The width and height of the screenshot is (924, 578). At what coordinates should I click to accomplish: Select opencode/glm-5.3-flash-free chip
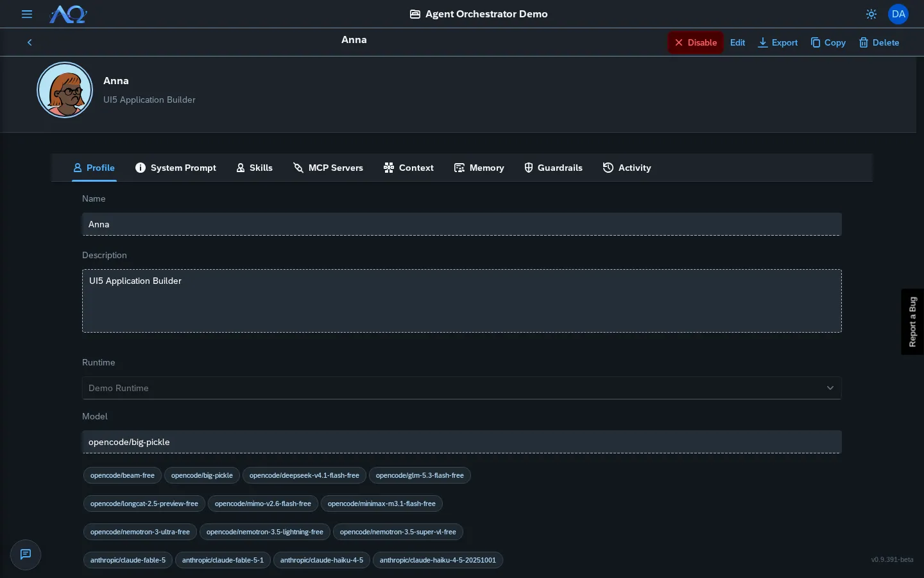(420, 475)
